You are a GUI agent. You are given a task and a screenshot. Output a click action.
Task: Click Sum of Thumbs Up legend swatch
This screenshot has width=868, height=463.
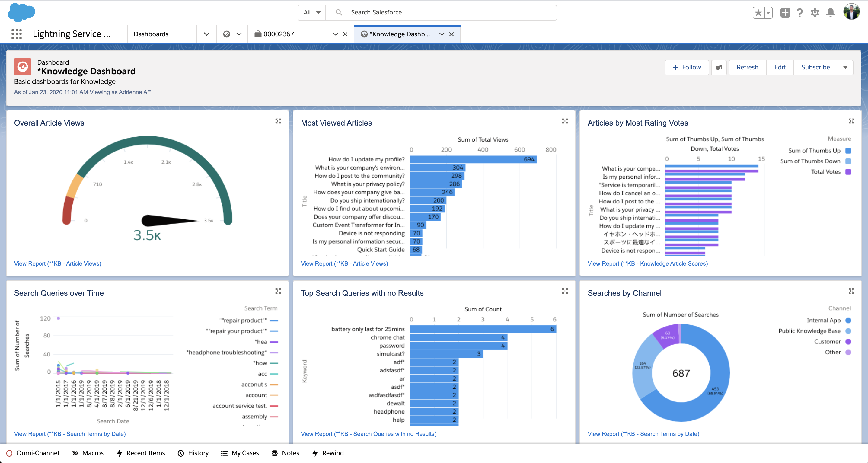coord(848,151)
